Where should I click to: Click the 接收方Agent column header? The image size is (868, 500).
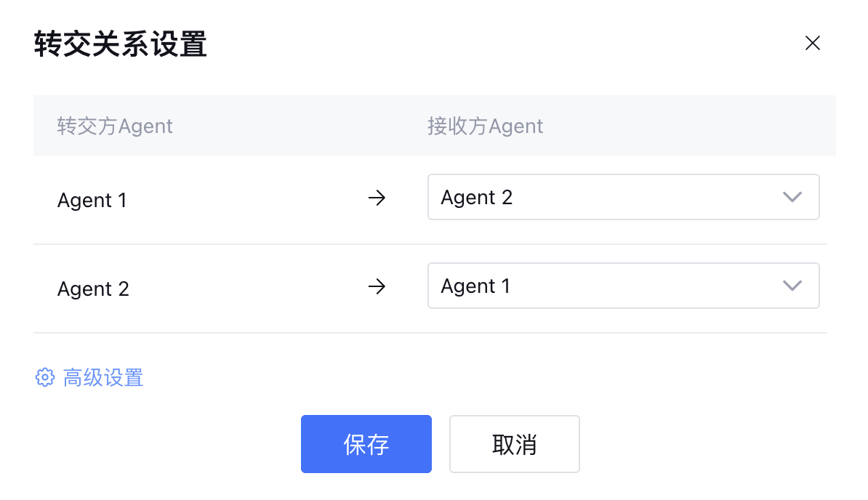click(x=485, y=126)
